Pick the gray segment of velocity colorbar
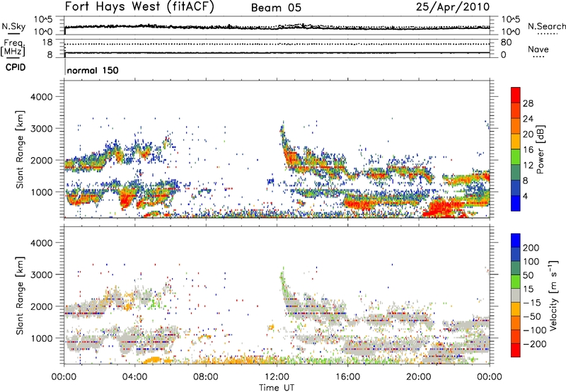 (516, 295)
